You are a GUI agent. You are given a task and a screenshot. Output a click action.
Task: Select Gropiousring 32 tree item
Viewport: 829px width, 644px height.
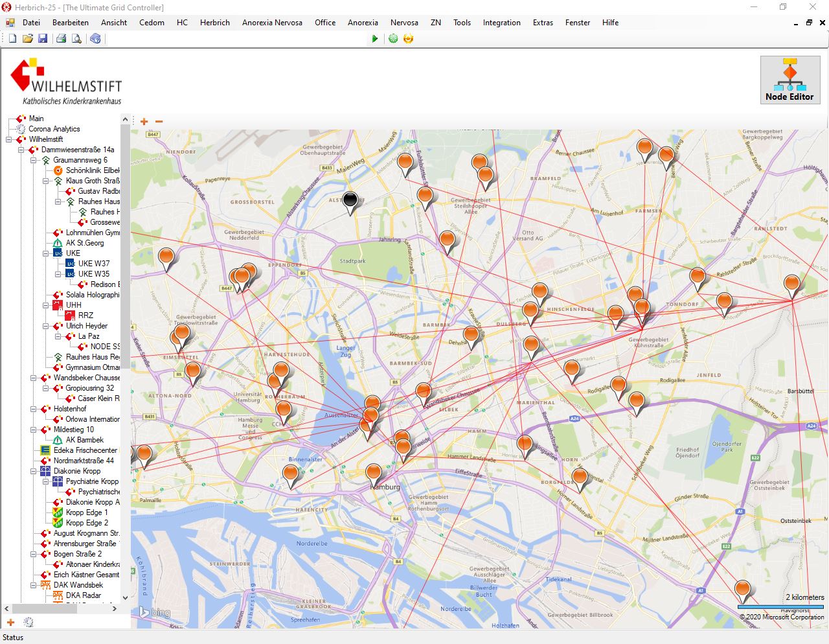pos(89,388)
